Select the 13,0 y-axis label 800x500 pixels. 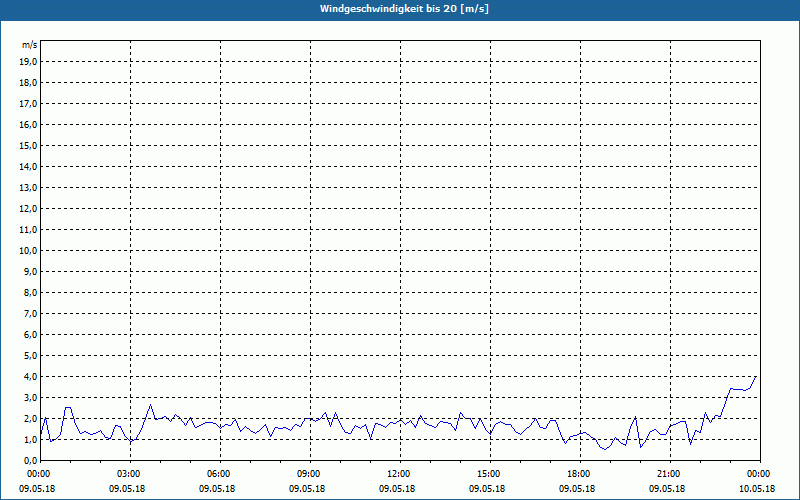pos(30,187)
